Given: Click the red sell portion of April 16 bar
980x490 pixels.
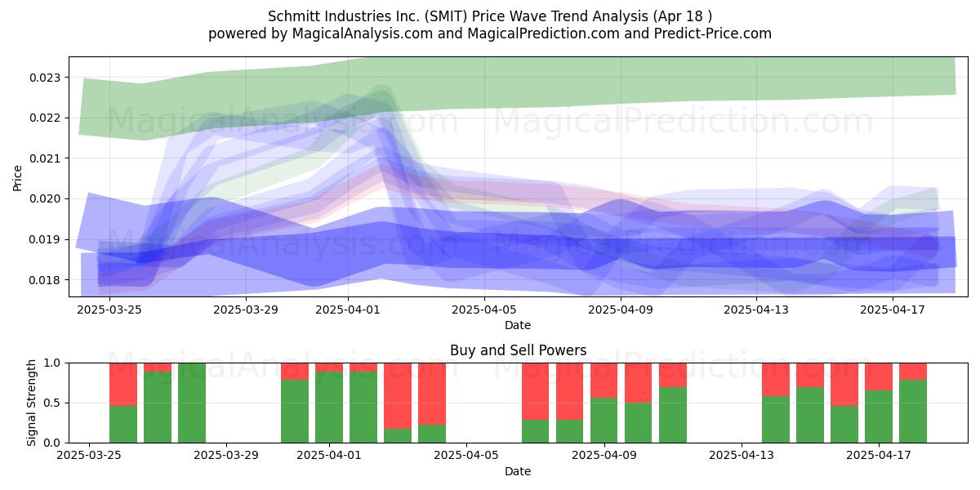Looking at the screenshot, I should (x=844, y=384).
